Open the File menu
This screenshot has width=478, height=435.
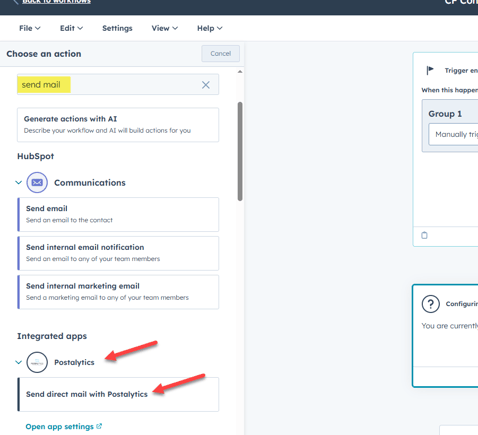pyautogui.click(x=30, y=28)
